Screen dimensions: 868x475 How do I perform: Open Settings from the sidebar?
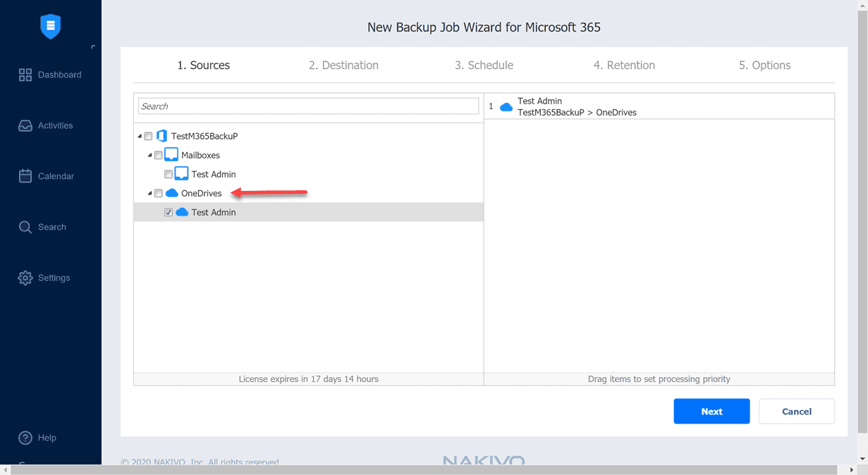click(49, 277)
